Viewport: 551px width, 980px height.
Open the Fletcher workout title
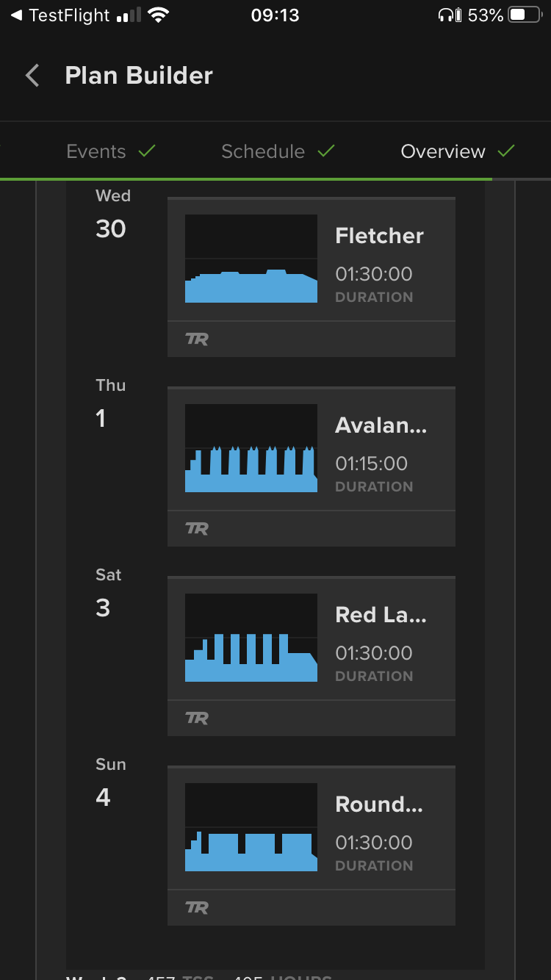pos(379,236)
